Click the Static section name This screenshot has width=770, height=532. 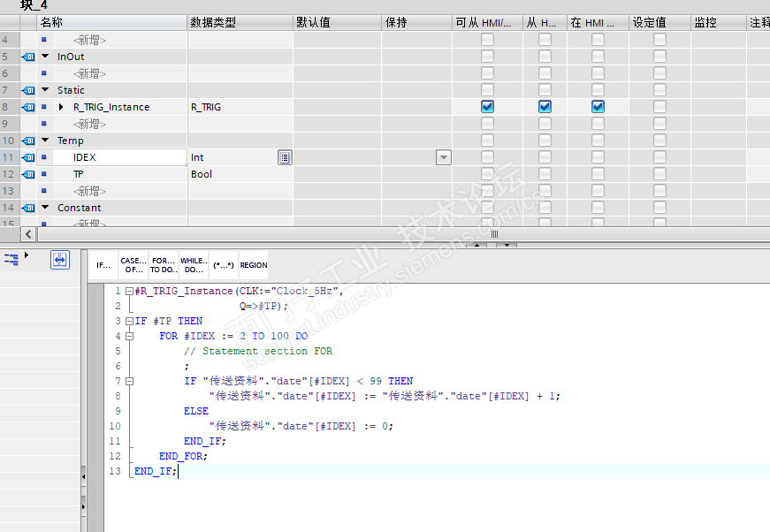pyautogui.click(x=71, y=90)
